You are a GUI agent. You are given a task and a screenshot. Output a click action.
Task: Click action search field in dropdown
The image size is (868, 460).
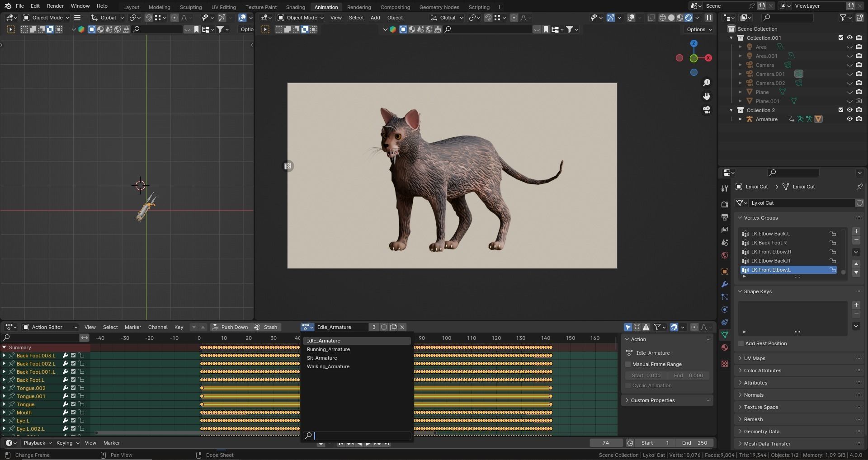point(358,436)
